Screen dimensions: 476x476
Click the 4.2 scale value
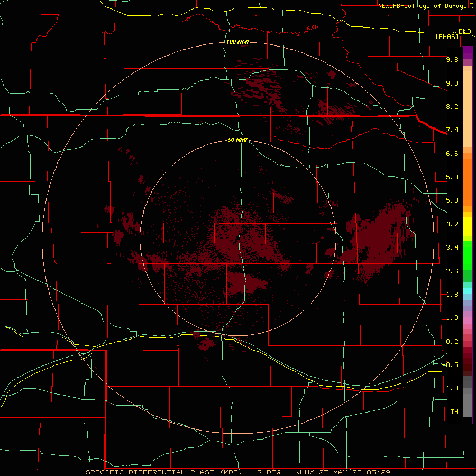(x=452, y=224)
